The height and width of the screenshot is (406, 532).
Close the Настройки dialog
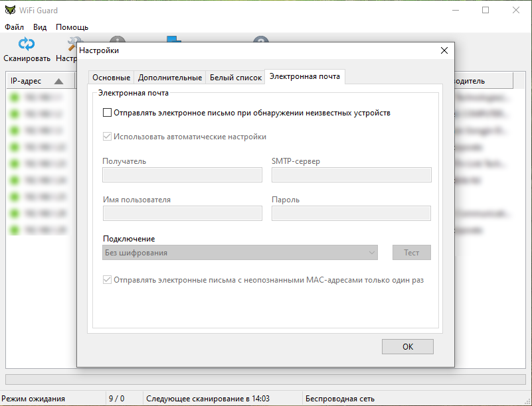(444, 50)
